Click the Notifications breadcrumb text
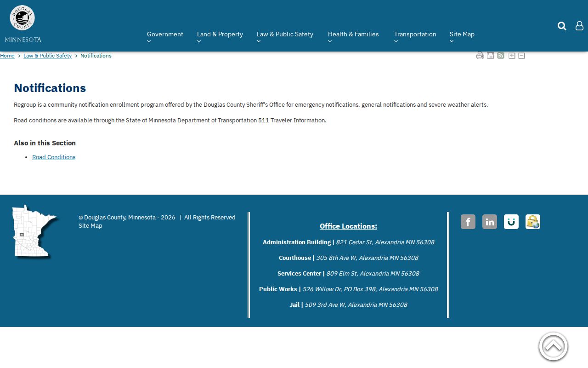Image resolution: width=588 pixels, height=368 pixels. (x=96, y=56)
